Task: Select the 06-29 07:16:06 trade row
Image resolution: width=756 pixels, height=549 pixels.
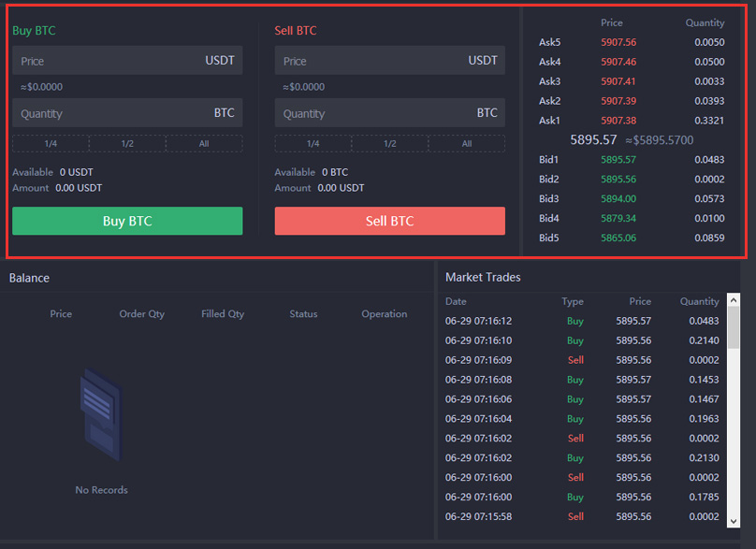Action: [x=582, y=399]
